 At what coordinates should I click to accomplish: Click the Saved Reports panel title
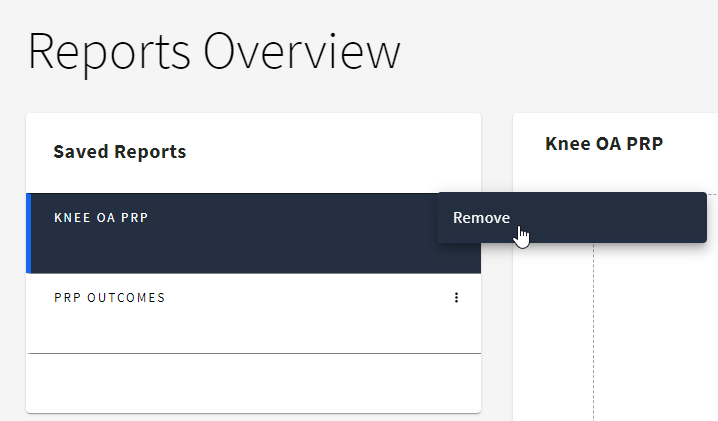tap(119, 152)
